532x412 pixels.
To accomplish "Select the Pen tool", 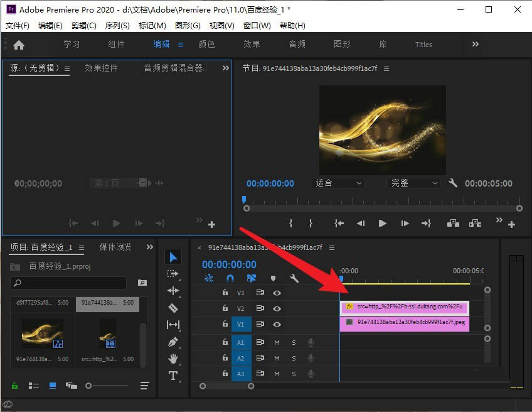I will tap(173, 342).
